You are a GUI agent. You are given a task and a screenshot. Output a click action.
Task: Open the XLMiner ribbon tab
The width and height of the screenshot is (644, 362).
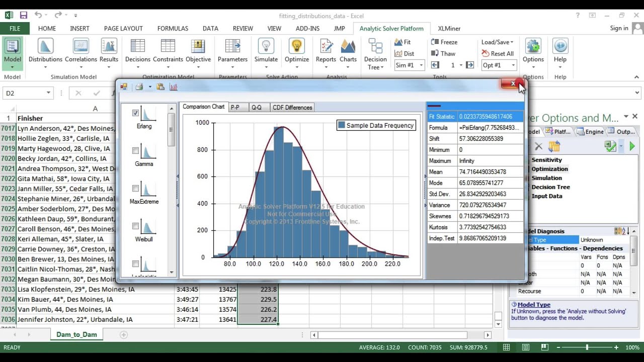coord(449,29)
